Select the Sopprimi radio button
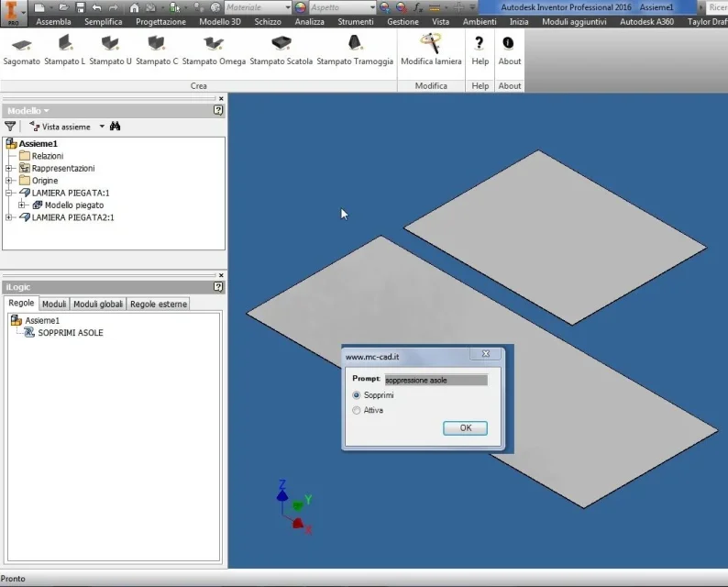The image size is (728, 587). [x=357, y=395]
